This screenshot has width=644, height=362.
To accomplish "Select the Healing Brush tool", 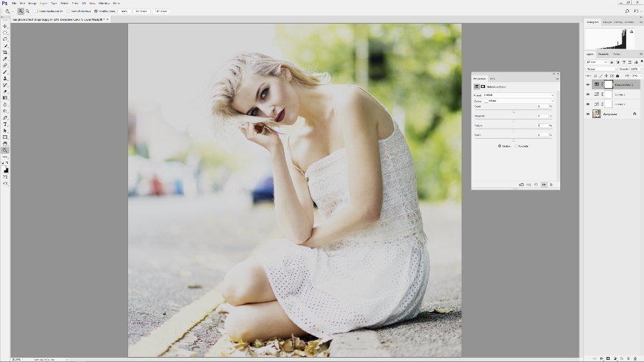I will [x=5, y=66].
